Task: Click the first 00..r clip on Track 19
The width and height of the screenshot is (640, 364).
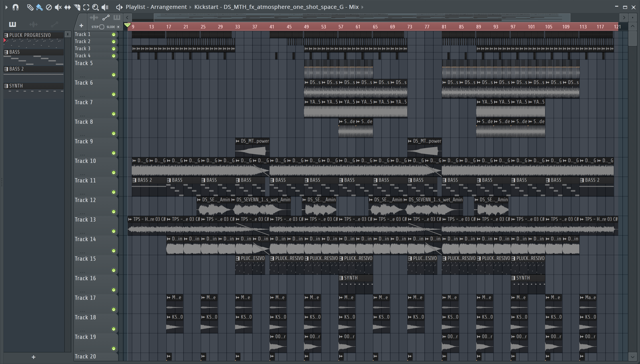Action: 278,343
